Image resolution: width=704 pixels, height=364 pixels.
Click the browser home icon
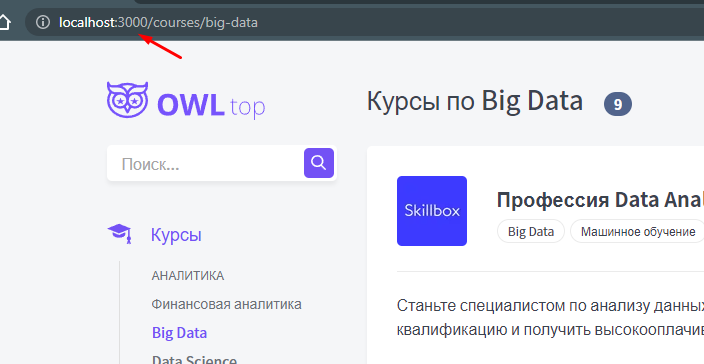[x=4, y=22]
